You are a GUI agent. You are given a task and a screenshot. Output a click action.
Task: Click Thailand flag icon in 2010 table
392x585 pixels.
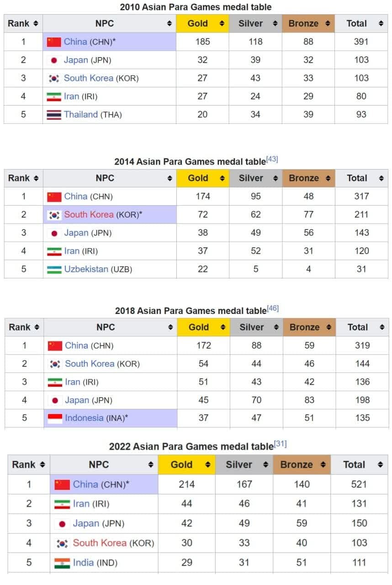click(54, 115)
